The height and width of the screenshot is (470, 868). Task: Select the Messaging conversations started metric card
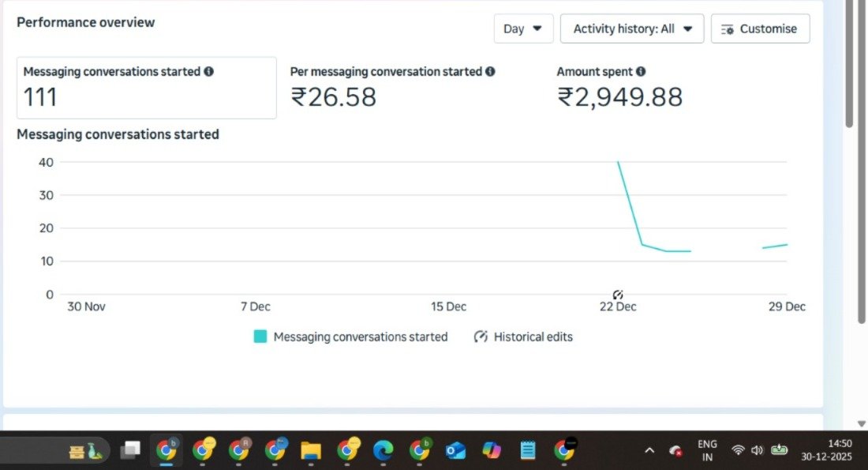pos(146,88)
